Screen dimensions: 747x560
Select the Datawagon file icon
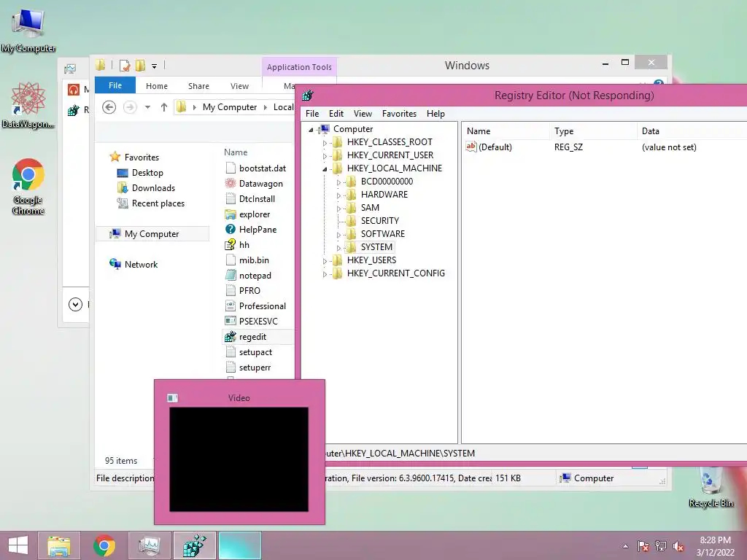point(230,183)
